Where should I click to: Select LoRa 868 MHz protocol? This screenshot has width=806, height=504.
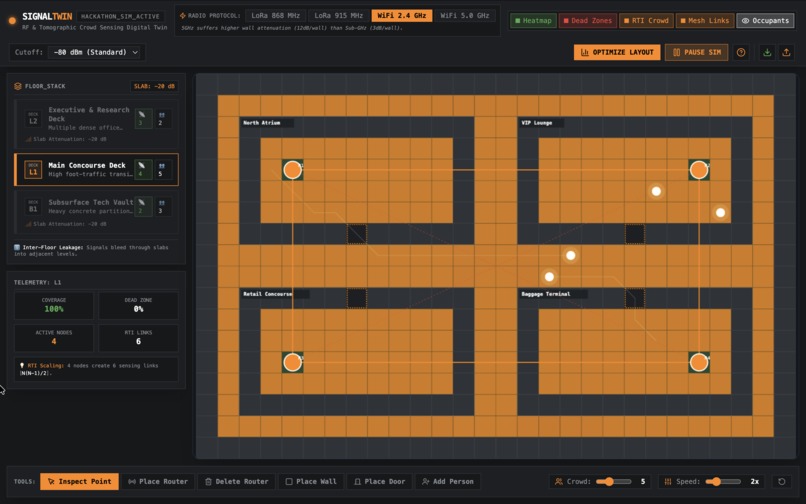pyautogui.click(x=276, y=16)
